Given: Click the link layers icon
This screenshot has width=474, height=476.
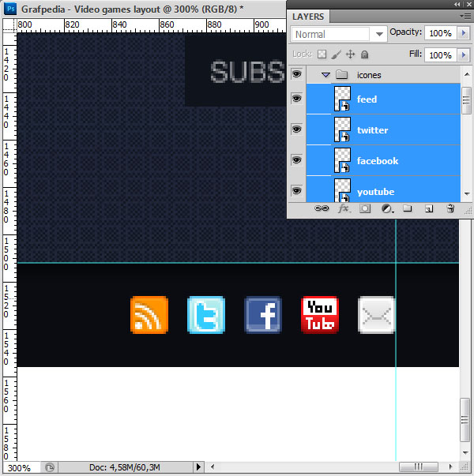Looking at the screenshot, I should point(322,208).
